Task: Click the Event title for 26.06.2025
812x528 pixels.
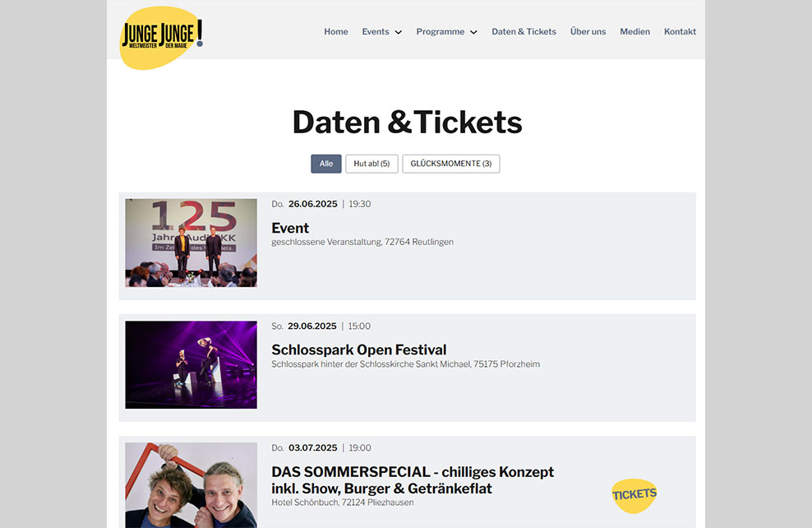Action: (x=290, y=228)
